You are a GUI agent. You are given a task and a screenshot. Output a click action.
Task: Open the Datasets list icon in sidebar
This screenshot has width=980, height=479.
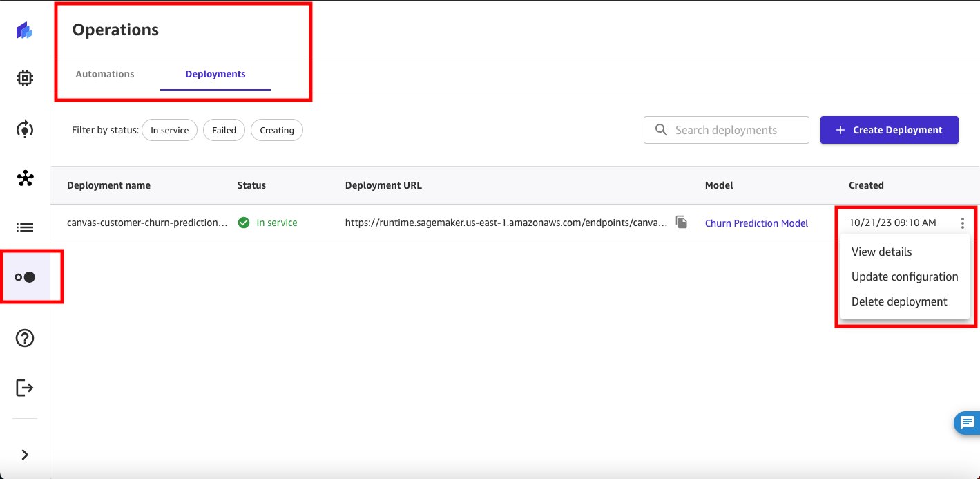(x=25, y=227)
